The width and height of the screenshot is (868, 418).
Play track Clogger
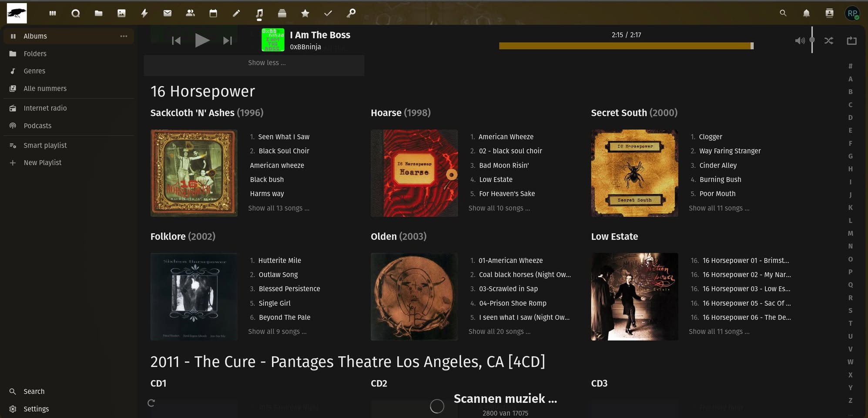pos(710,137)
